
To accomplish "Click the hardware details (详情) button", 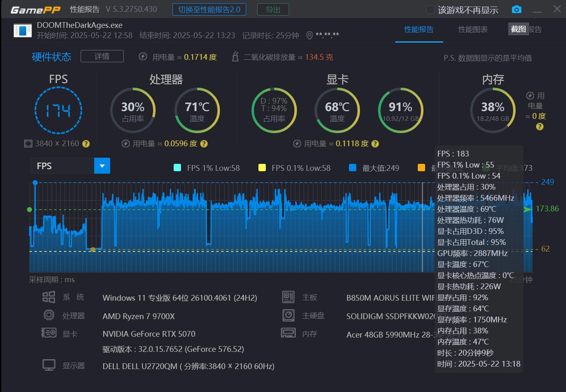I will (x=102, y=56).
